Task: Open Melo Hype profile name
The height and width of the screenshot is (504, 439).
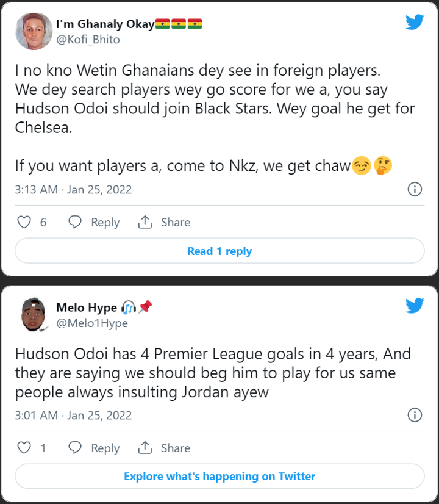Action: tap(87, 308)
